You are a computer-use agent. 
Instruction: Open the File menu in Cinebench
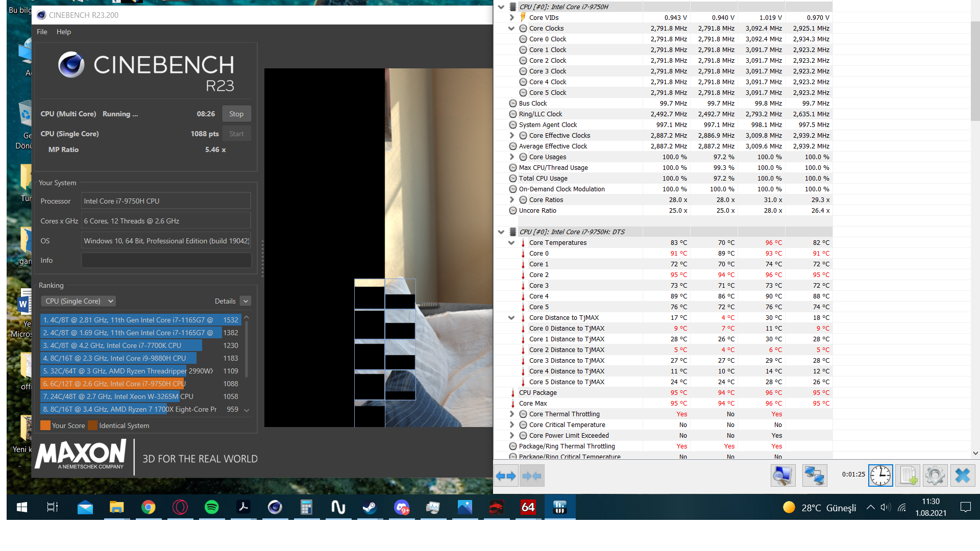click(x=42, y=32)
